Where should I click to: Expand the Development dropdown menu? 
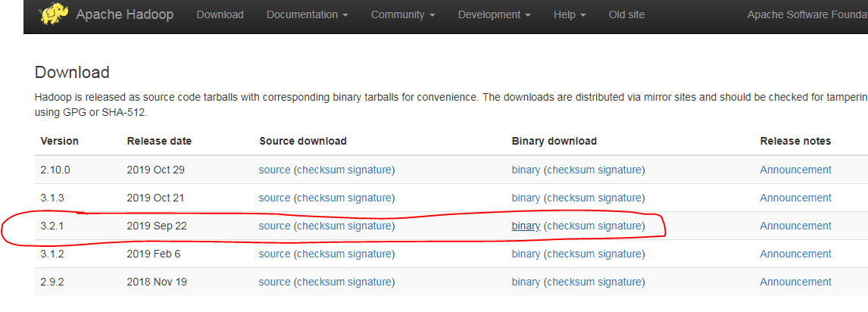[495, 15]
